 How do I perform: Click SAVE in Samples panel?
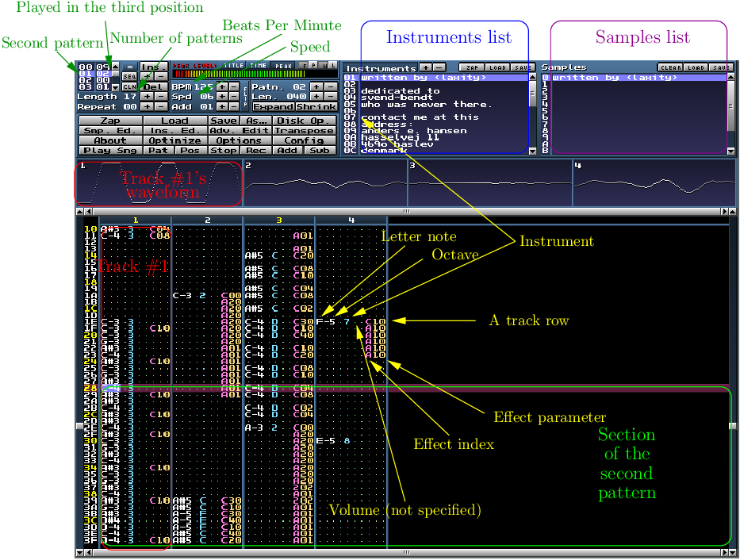point(721,68)
